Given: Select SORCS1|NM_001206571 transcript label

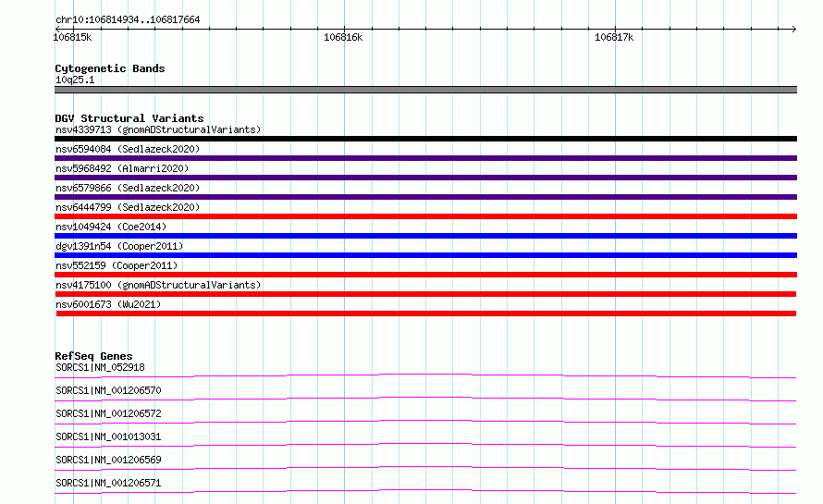Looking at the screenshot, I should tap(108, 483).
